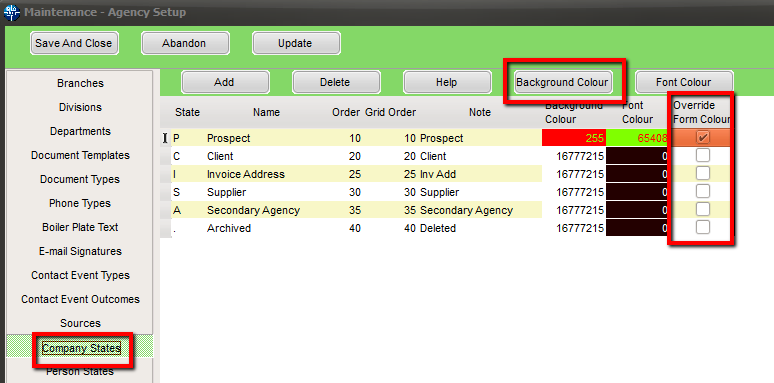Click the Override Form Colour column header

coord(701,113)
